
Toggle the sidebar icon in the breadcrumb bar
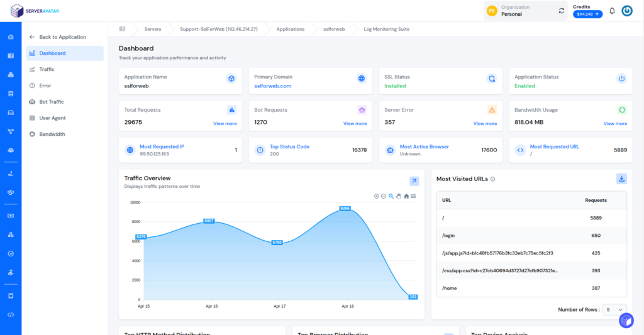coord(122,29)
